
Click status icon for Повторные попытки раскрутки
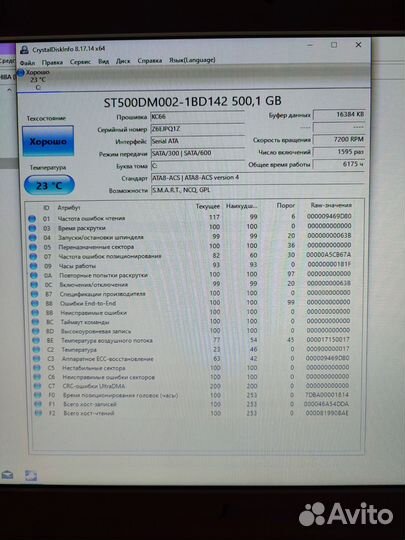pos(34,276)
